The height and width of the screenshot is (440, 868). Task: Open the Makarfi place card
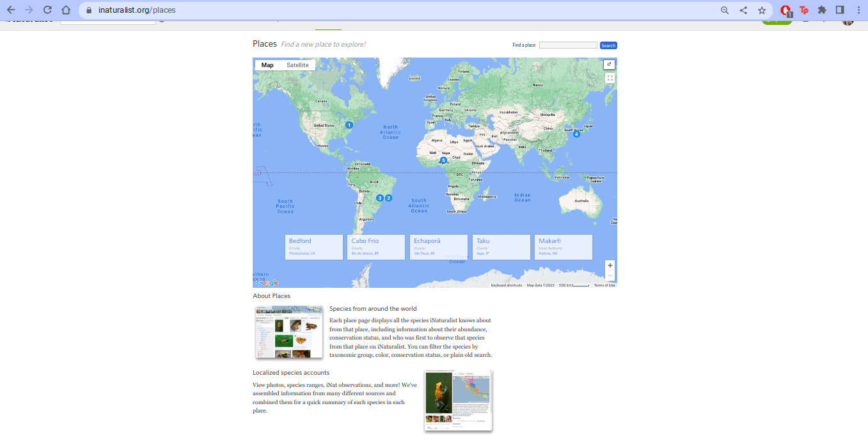pyautogui.click(x=564, y=247)
